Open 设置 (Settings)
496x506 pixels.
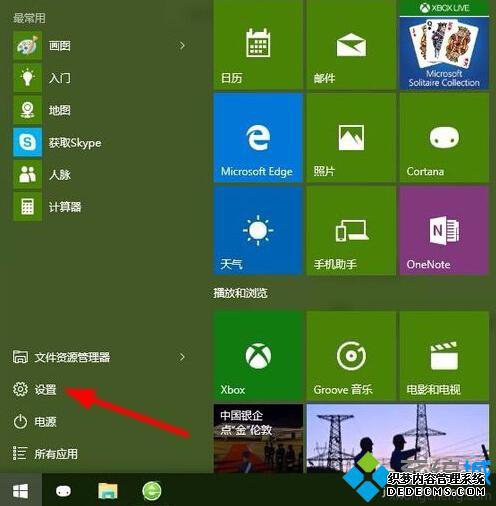click(35, 389)
